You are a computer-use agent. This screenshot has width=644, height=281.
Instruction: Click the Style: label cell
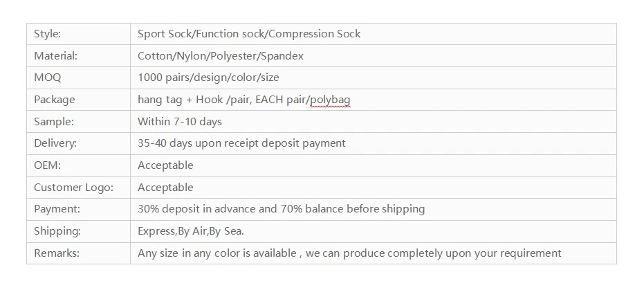pyautogui.click(x=78, y=34)
